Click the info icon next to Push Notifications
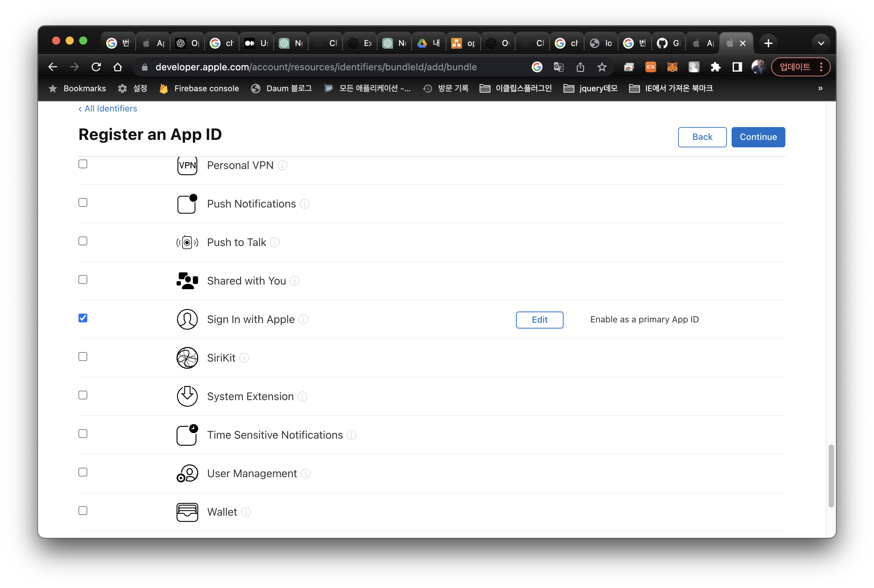Screen dimensions: 874x588 click(x=305, y=204)
